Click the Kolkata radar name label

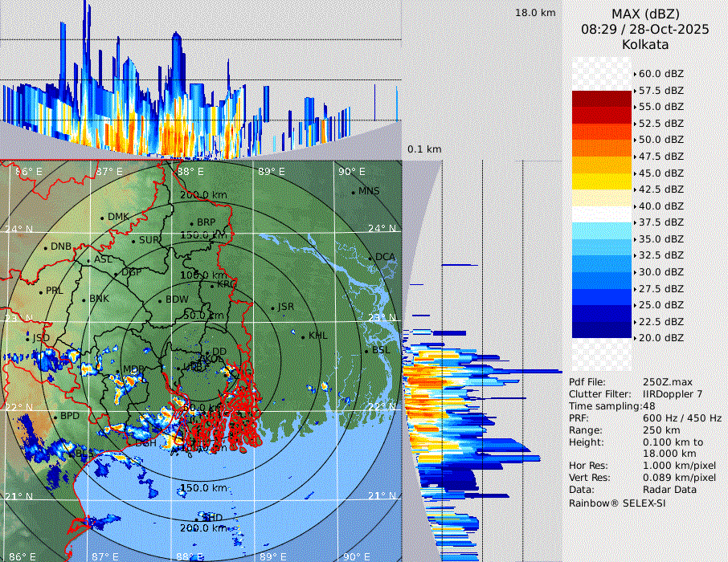pyautogui.click(x=645, y=45)
